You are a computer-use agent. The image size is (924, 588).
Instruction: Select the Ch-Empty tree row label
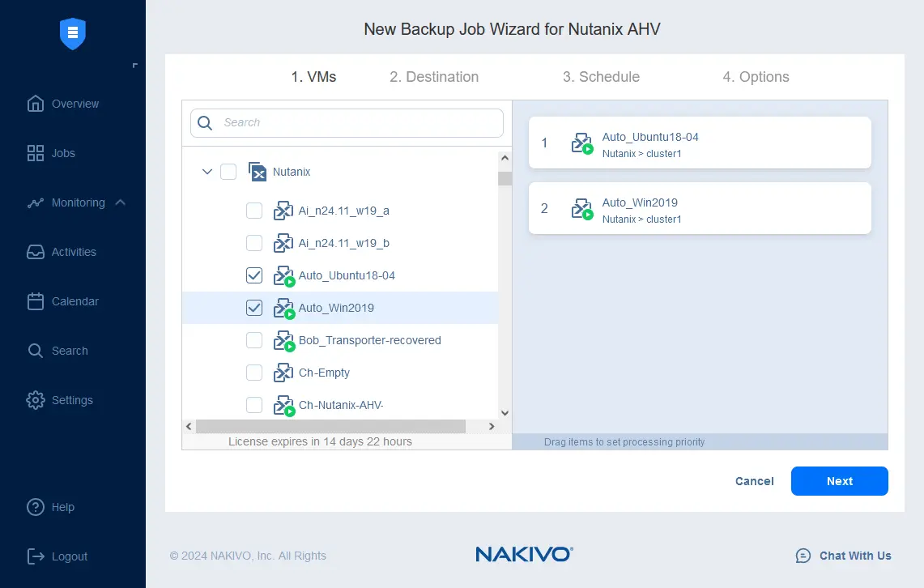tap(324, 373)
